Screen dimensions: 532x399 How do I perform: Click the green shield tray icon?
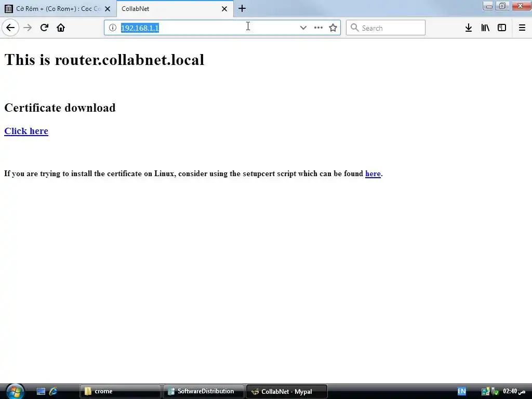click(495, 392)
